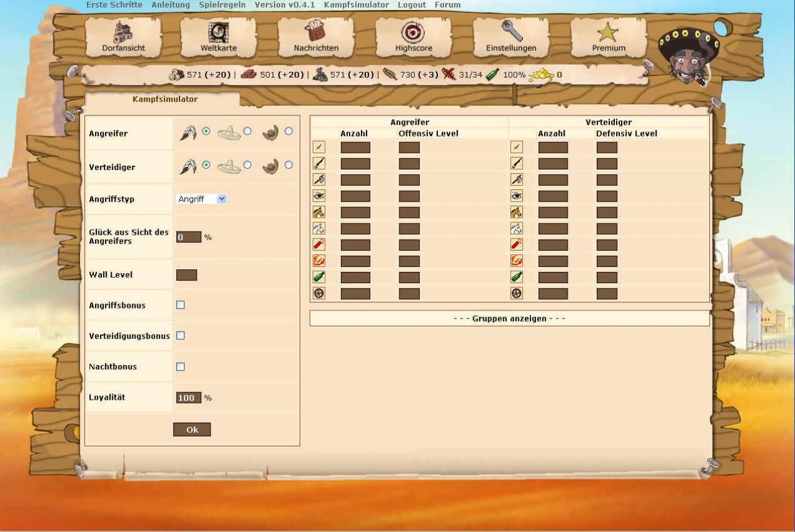Screen dimensions: 795x532
Task: Click the defender dynamite unit icon
Action: pyautogui.click(x=516, y=245)
